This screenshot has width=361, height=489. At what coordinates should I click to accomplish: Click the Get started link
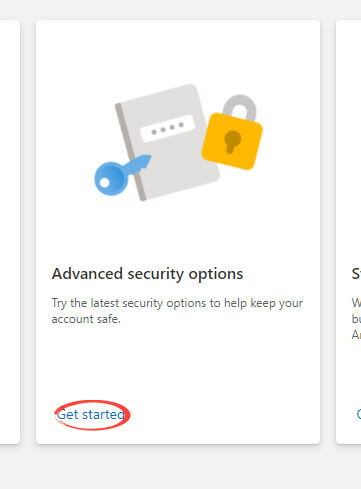point(91,414)
